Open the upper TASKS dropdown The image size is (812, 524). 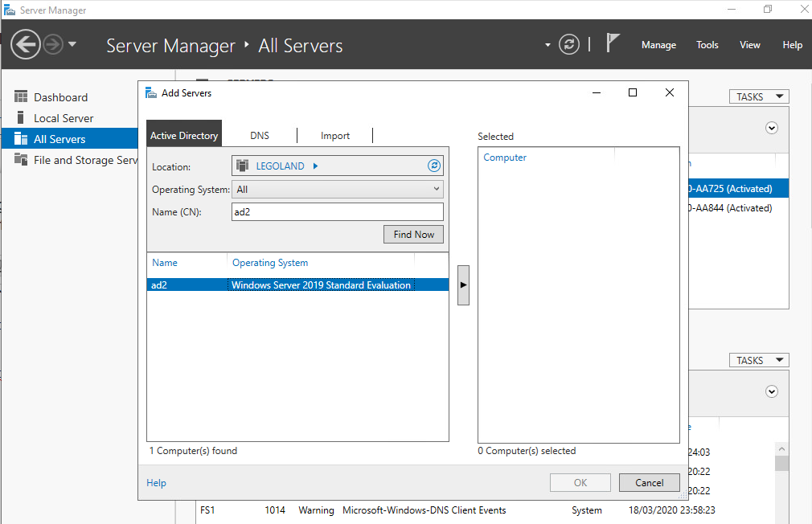pyautogui.click(x=759, y=96)
